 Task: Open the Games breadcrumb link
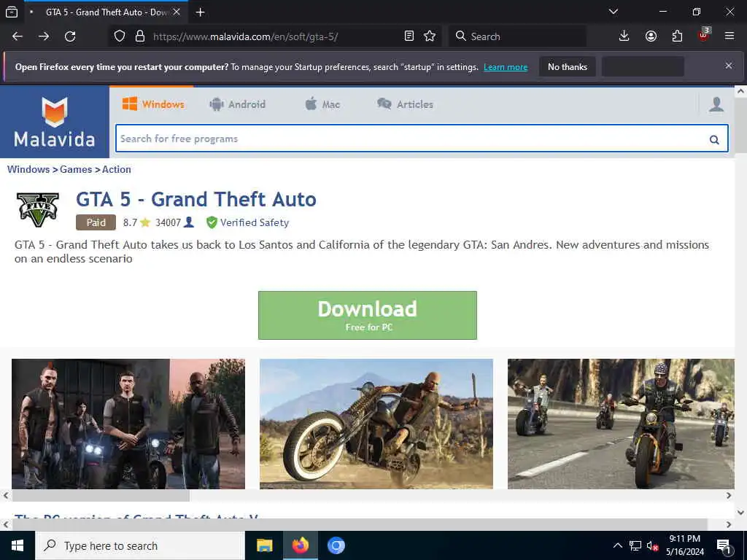point(76,169)
